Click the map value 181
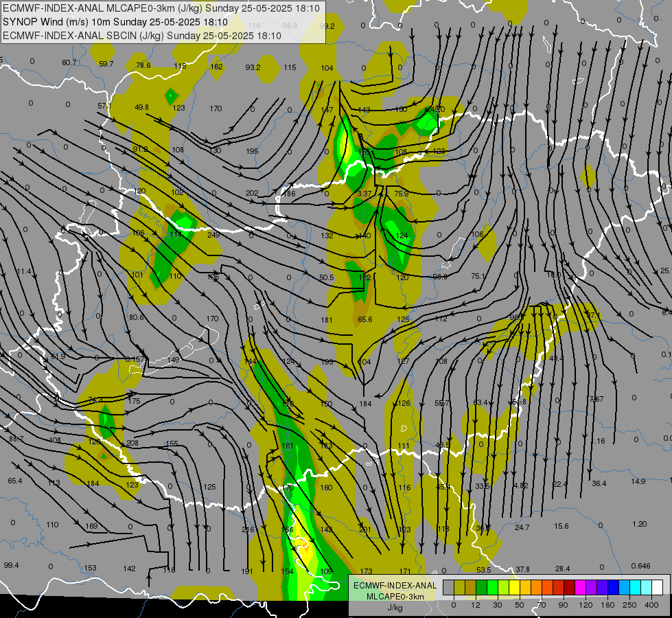Viewport: 672px width, 618px height. coord(327,320)
